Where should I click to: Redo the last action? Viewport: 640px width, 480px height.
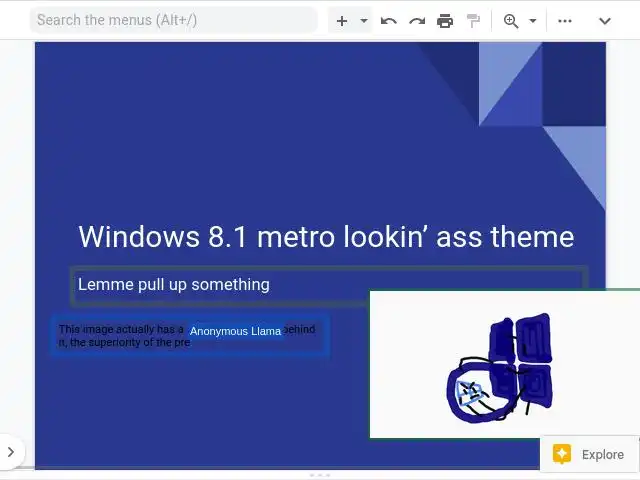(417, 20)
